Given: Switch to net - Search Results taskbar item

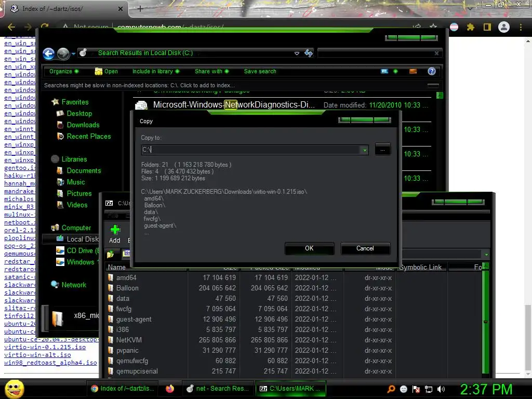Looking at the screenshot, I should coord(218,389).
